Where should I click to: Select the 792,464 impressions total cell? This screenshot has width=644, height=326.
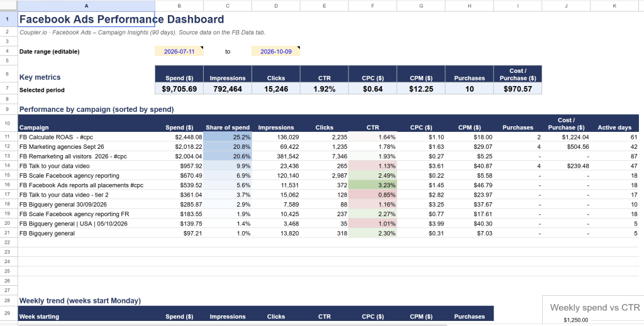(228, 89)
